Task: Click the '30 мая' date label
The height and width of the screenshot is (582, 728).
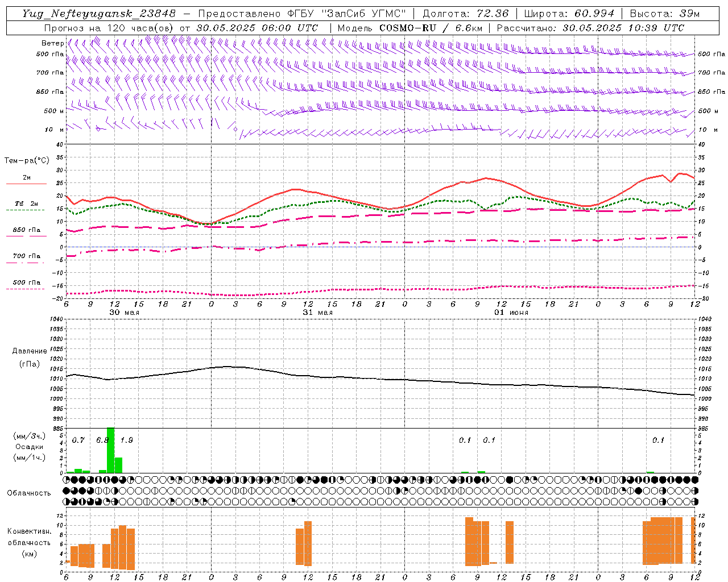Action: pyautogui.click(x=124, y=313)
